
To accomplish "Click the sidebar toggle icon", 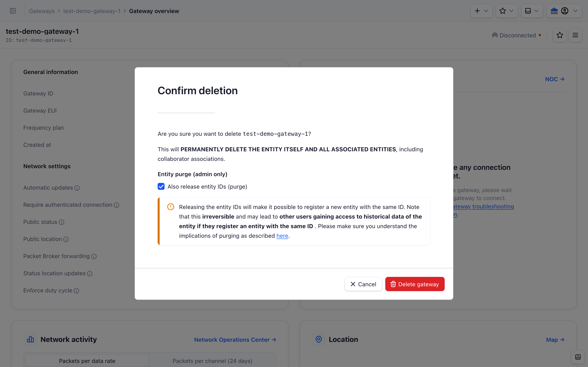I will click(13, 11).
